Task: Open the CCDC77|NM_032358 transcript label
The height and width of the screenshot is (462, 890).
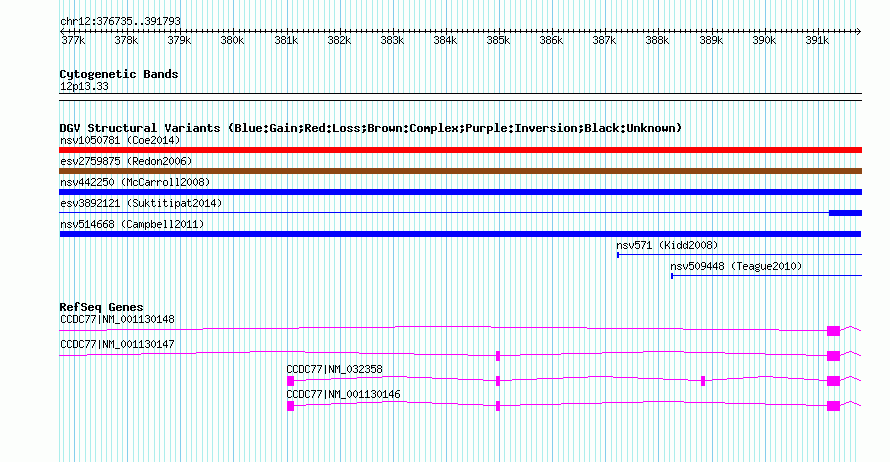Action: (x=334, y=369)
